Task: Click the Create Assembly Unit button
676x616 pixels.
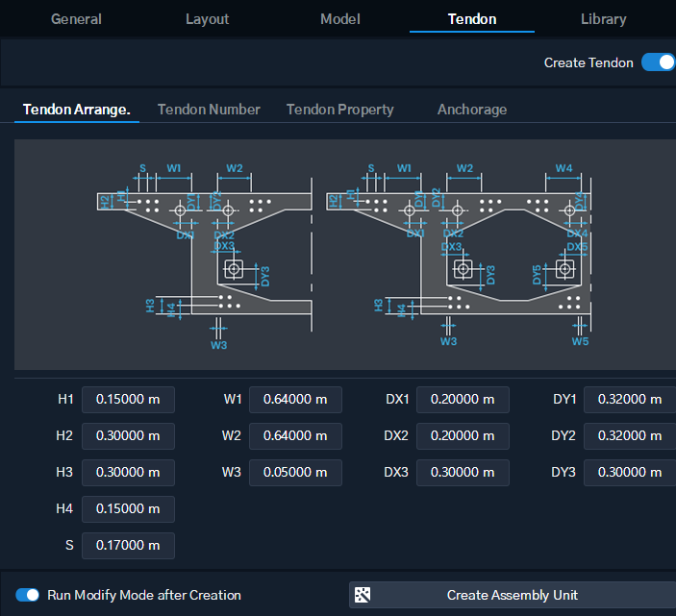Action: [513, 595]
